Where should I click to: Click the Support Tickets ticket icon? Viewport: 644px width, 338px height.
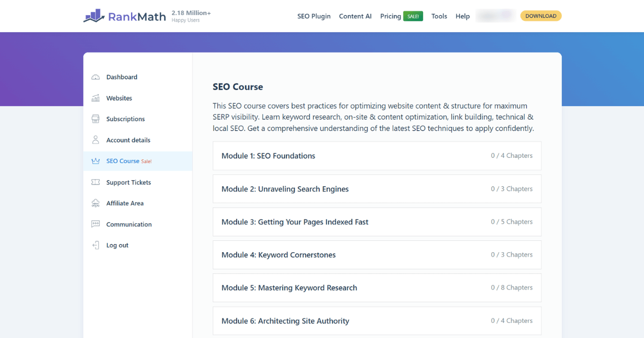[x=96, y=182]
